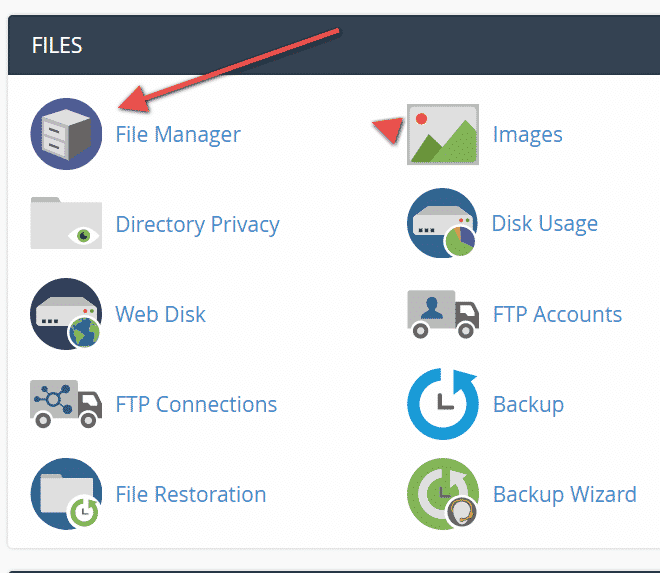Launch the green Backup Wizard icon
The width and height of the screenshot is (660, 573).
[x=443, y=494]
